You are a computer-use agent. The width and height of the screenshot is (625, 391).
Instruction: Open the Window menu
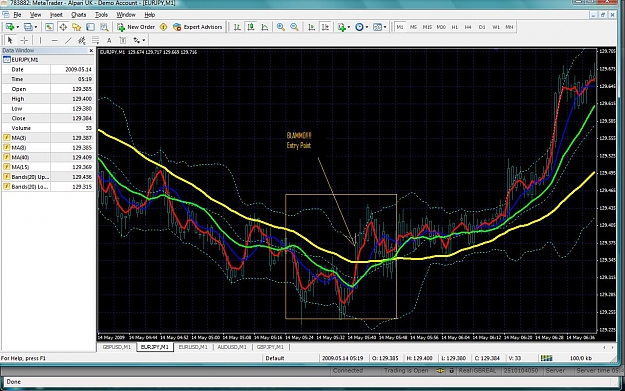(126, 15)
